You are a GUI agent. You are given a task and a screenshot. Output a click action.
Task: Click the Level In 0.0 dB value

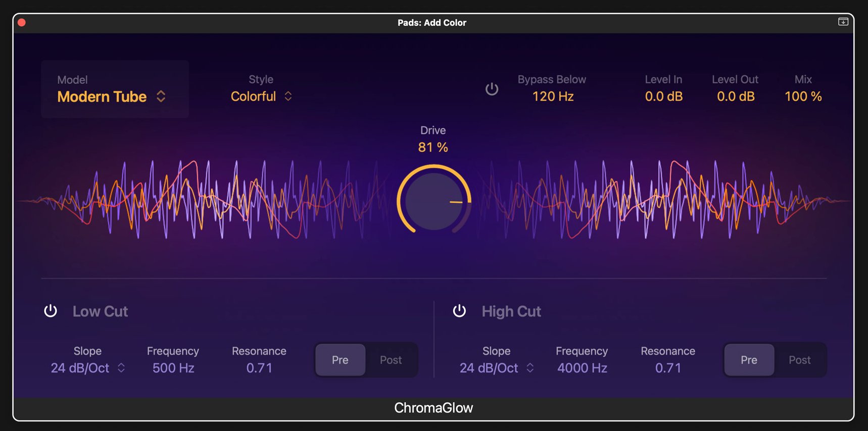coord(664,96)
